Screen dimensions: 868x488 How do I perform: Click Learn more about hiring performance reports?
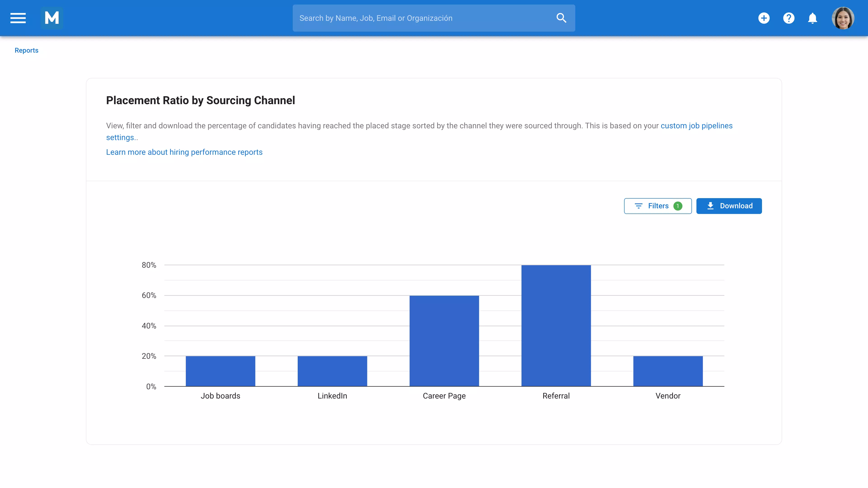(184, 152)
